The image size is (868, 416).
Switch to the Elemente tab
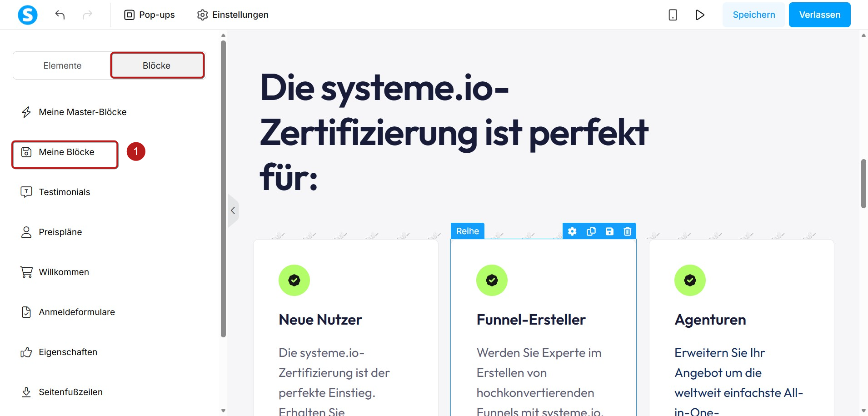tap(62, 65)
